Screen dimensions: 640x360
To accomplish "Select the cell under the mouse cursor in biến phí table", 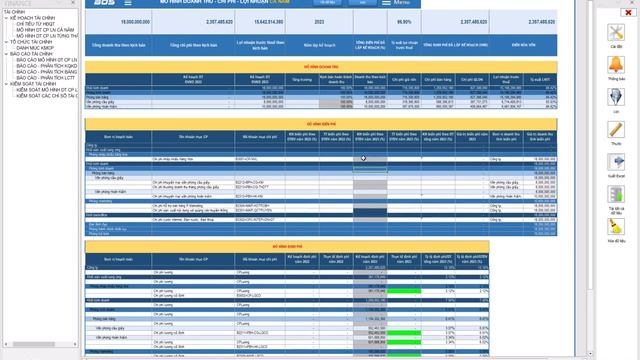I will pyautogui.click(x=370, y=159).
